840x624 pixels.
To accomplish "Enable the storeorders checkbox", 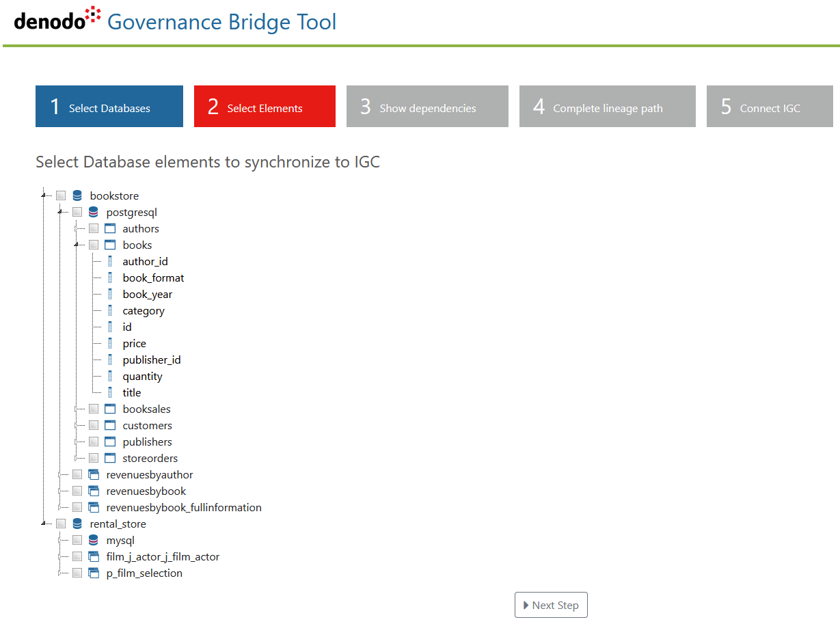I will point(94,459).
